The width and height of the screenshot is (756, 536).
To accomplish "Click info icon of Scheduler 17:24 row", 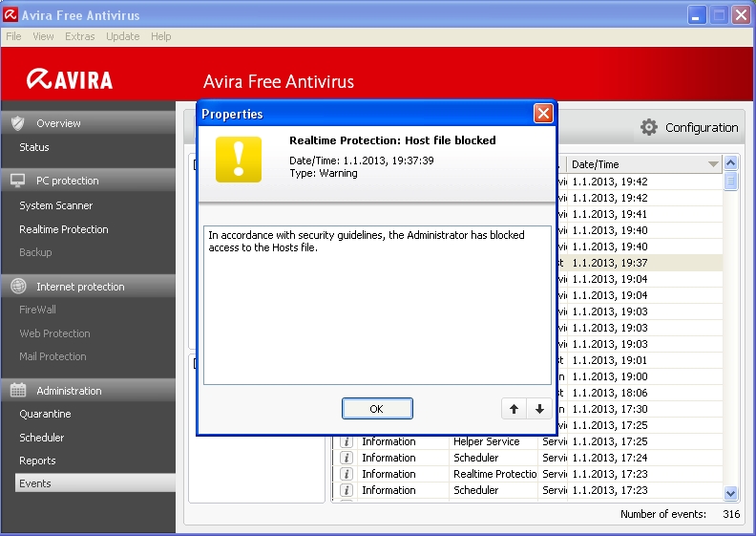I will (346, 458).
